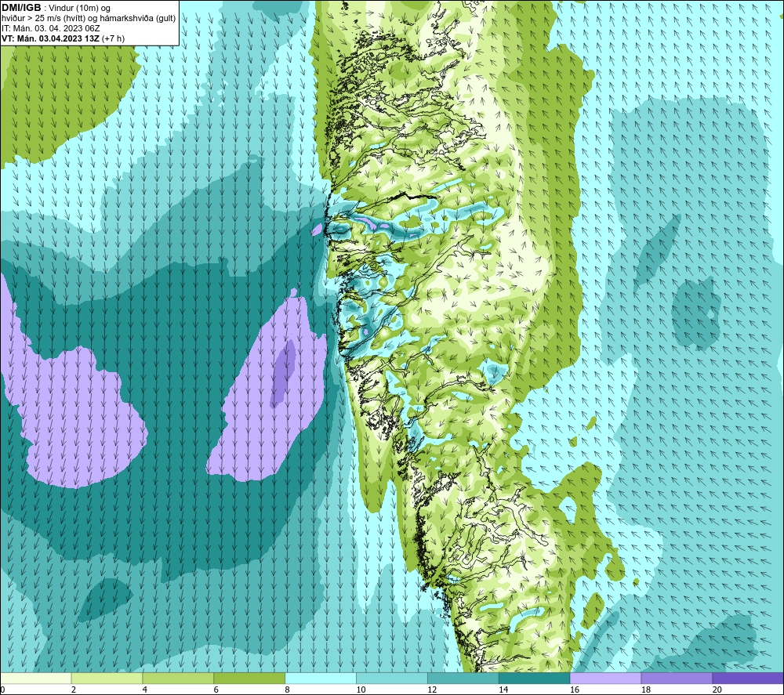Image resolution: width=784 pixels, height=695 pixels.
Task: Click the legend label '14'
Action: pos(503,690)
